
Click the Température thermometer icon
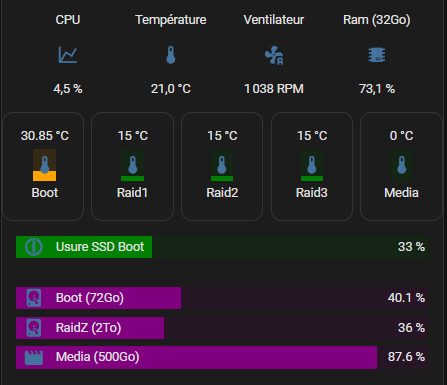point(171,55)
